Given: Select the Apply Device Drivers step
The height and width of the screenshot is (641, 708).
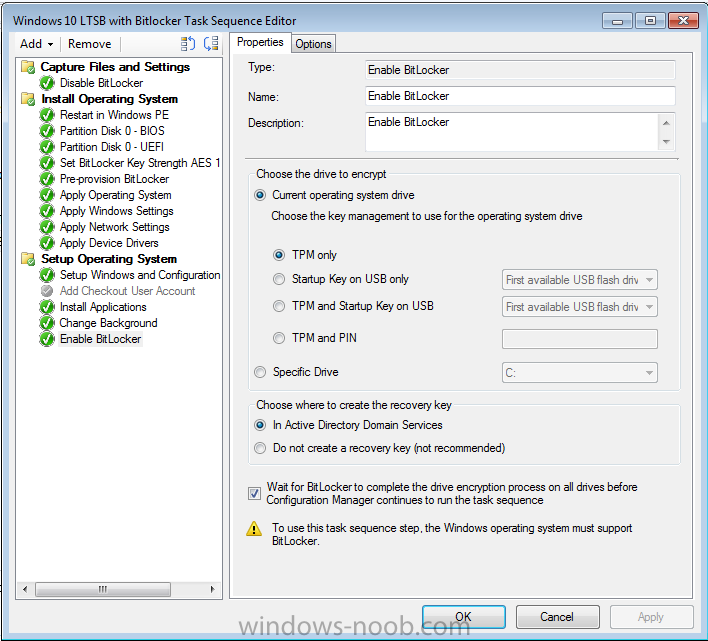Looking at the screenshot, I should [109, 243].
